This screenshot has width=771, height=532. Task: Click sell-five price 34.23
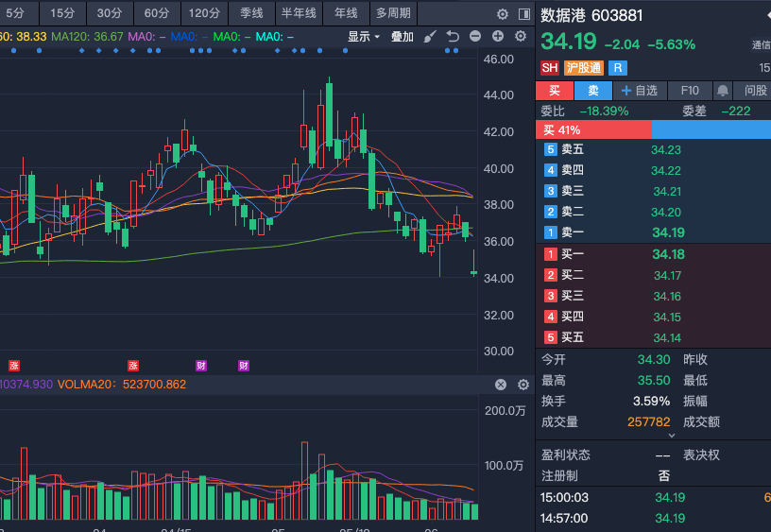666,149
